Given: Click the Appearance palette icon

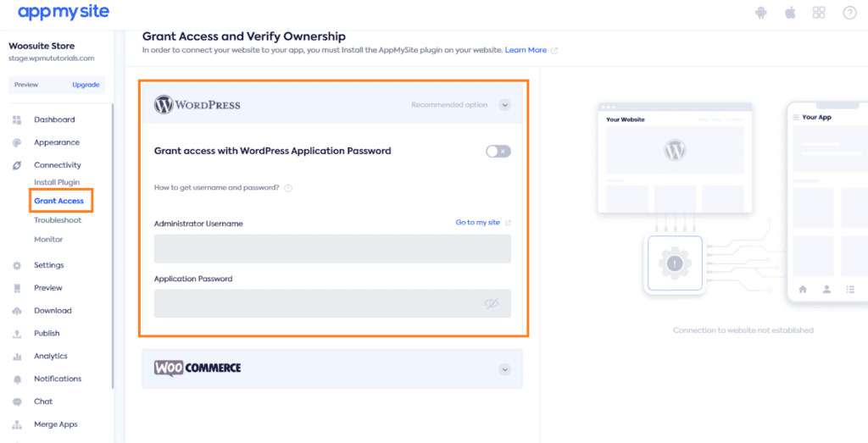Looking at the screenshot, I should pos(17,142).
